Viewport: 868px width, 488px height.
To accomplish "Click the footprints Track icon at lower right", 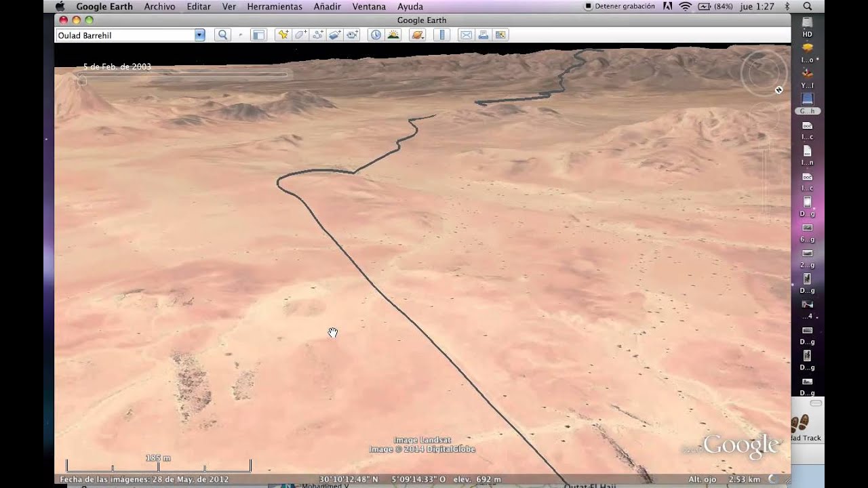I will (x=800, y=423).
